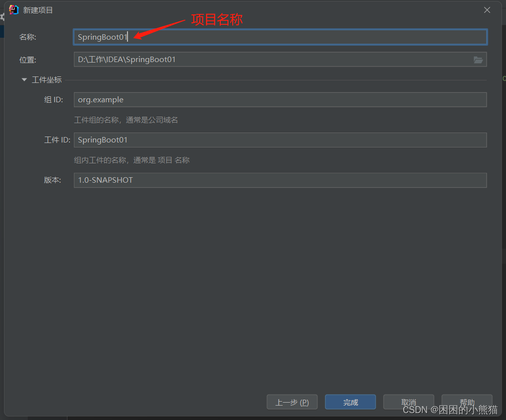Click the 组 ID: label

click(x=54, y=100)
